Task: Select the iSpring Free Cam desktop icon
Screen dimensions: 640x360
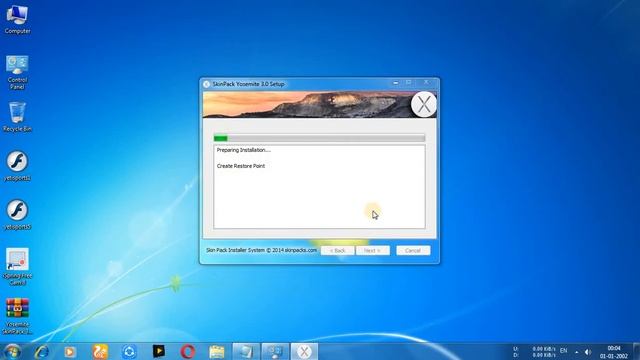Action: pos(17,266)
